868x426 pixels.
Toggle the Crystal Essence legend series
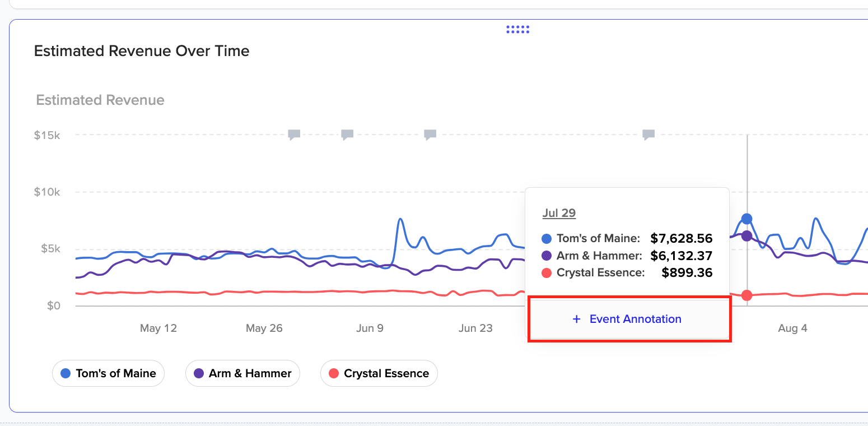(x=379, y=373)
